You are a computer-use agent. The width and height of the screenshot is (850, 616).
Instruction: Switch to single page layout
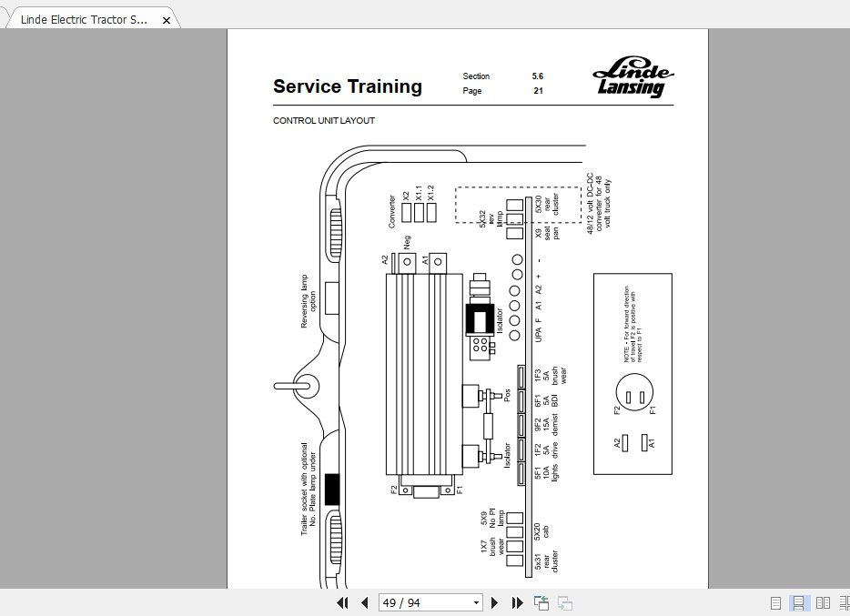pos(775,602)
